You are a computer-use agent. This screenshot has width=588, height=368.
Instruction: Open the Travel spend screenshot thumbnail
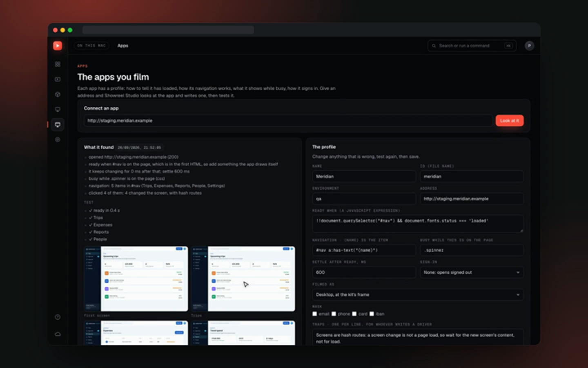tap(243, 333)
